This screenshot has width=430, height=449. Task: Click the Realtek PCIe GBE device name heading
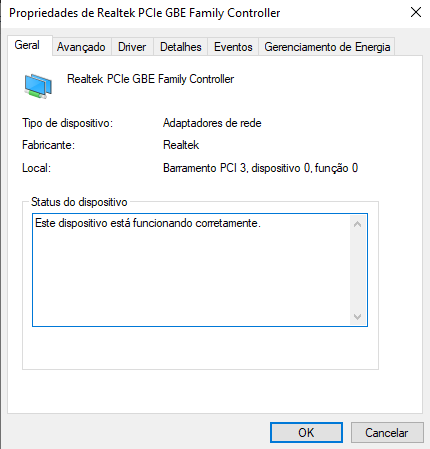pos(150,79)
